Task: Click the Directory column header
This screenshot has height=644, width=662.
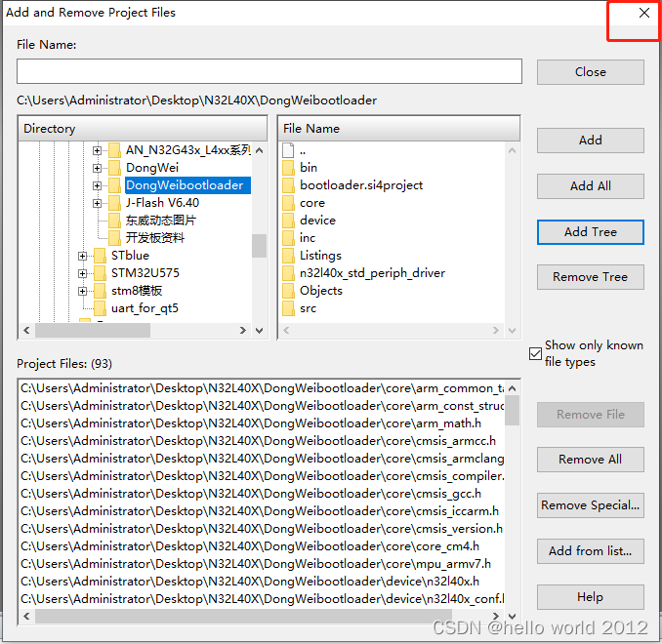Action: pos(143,128)
